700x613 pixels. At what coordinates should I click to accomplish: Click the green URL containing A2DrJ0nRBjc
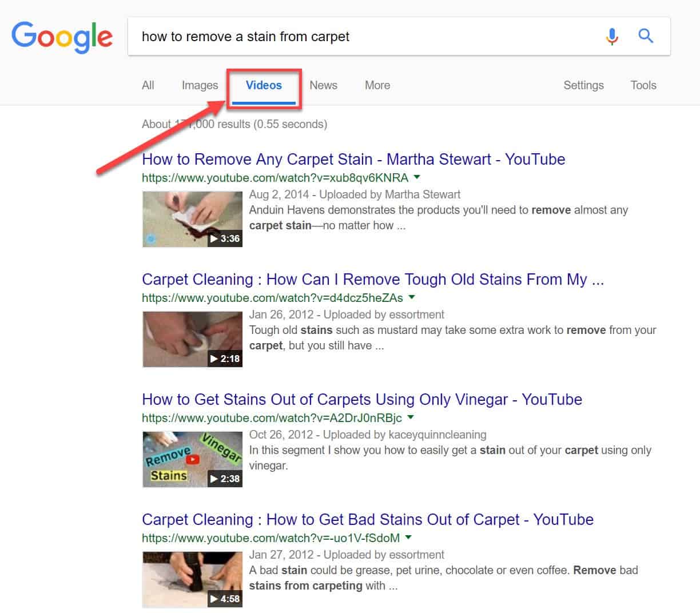(272, 418)
